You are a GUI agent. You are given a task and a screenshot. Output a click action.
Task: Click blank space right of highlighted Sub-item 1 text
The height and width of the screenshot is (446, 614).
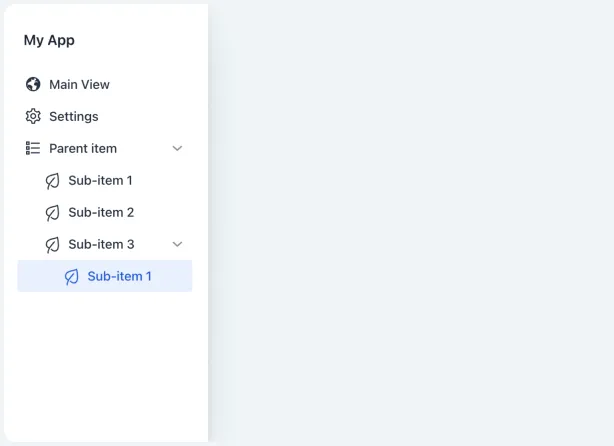click(172, 277)
